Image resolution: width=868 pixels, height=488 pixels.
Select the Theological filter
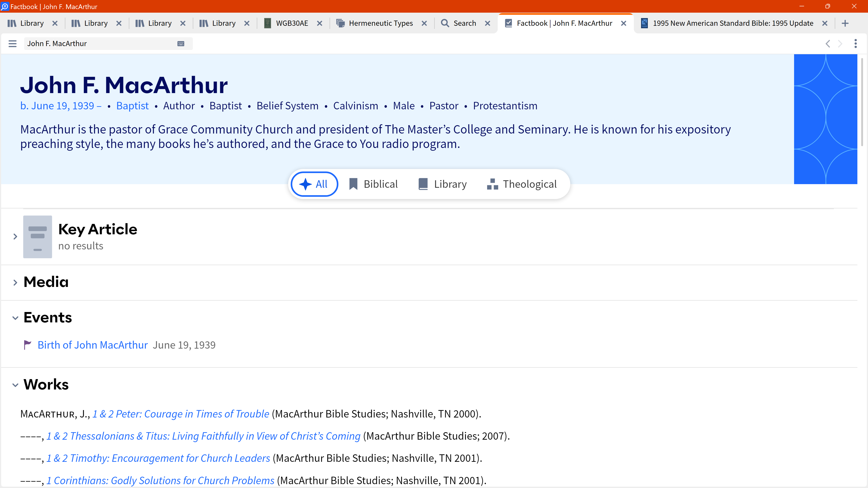522,184
